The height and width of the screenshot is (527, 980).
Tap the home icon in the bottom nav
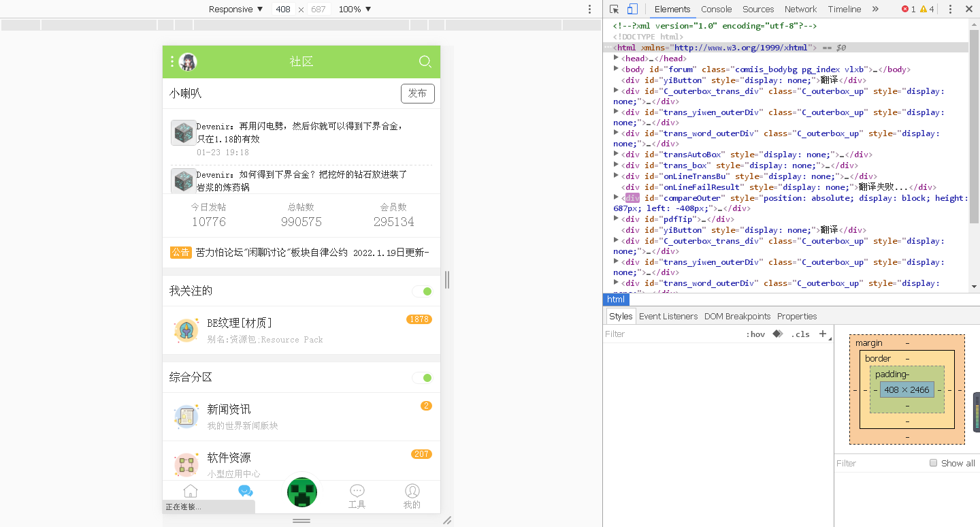click(191, 491)
